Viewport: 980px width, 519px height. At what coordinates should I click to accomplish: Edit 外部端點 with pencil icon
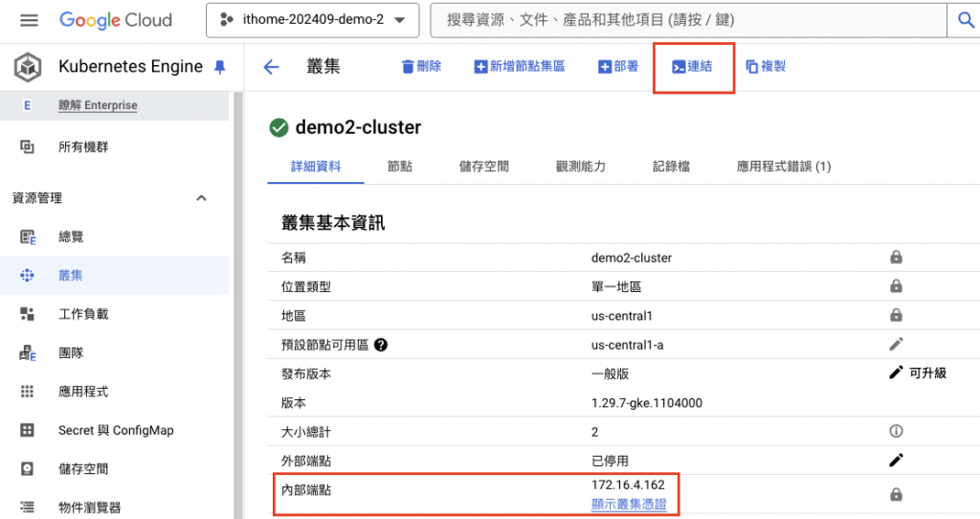pos(896,461)
